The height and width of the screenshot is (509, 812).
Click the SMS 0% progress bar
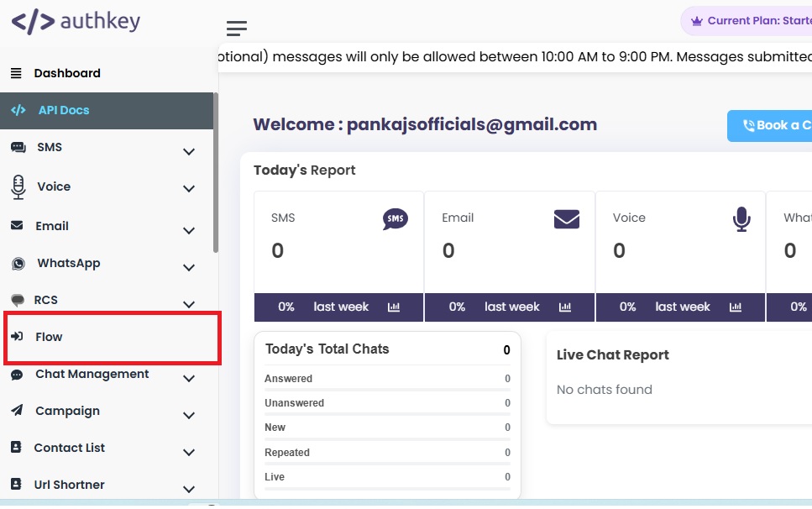click(286, 307)
